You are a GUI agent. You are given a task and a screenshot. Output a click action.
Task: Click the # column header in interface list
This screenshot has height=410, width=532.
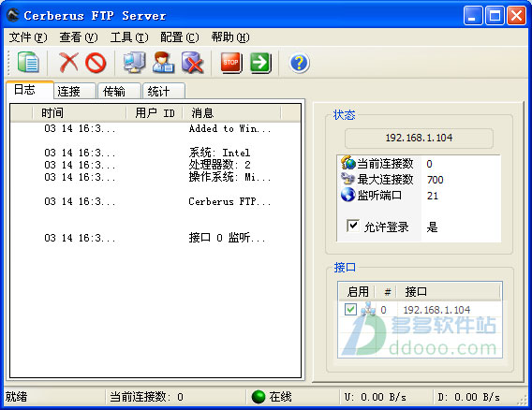tap(387, 291)
